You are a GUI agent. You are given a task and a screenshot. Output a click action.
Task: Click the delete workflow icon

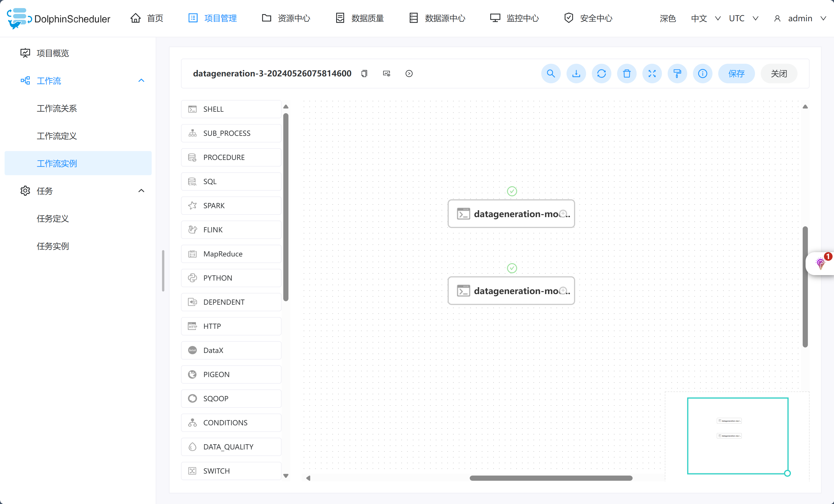627,73
